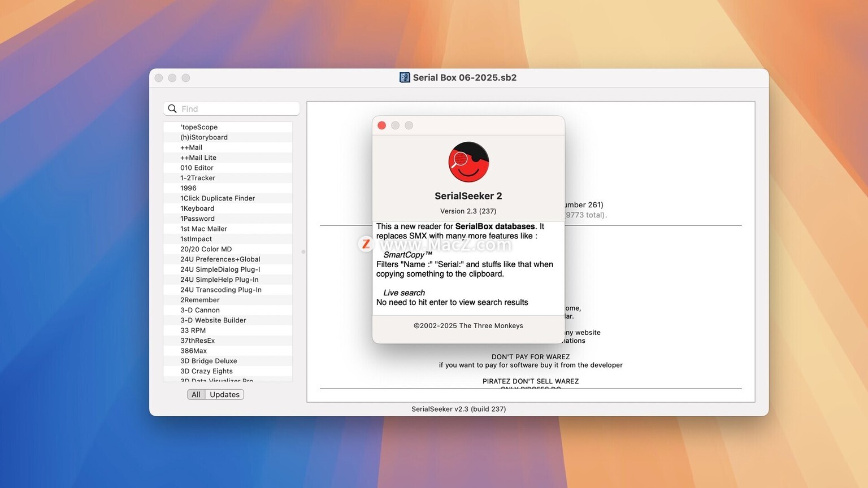Image resolution: width=868 pixels, height=488 pixels.
Task: Select 'topeScope in the list
Action: pos(228,127)
